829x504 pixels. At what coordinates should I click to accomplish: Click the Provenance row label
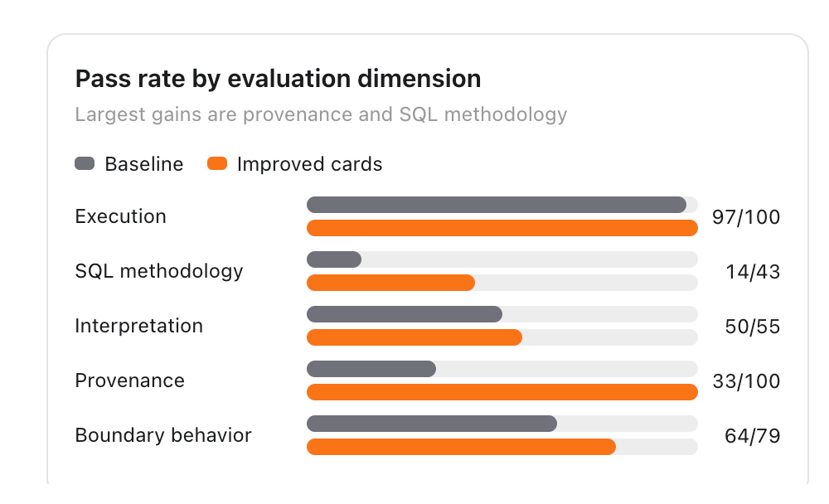tap(129, 380)
